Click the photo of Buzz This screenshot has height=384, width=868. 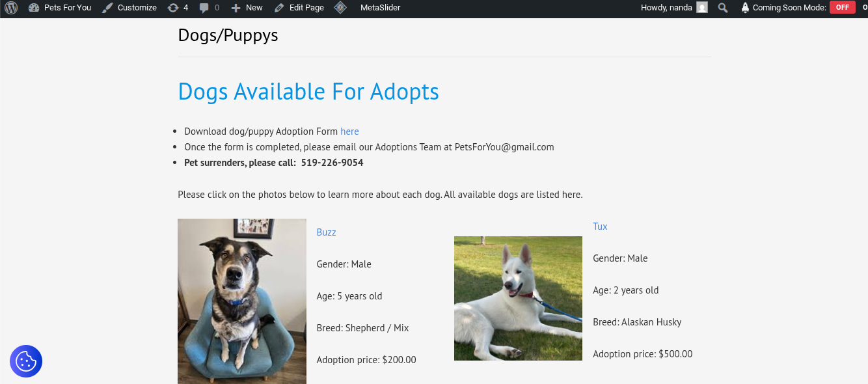[x=242, y=301]
